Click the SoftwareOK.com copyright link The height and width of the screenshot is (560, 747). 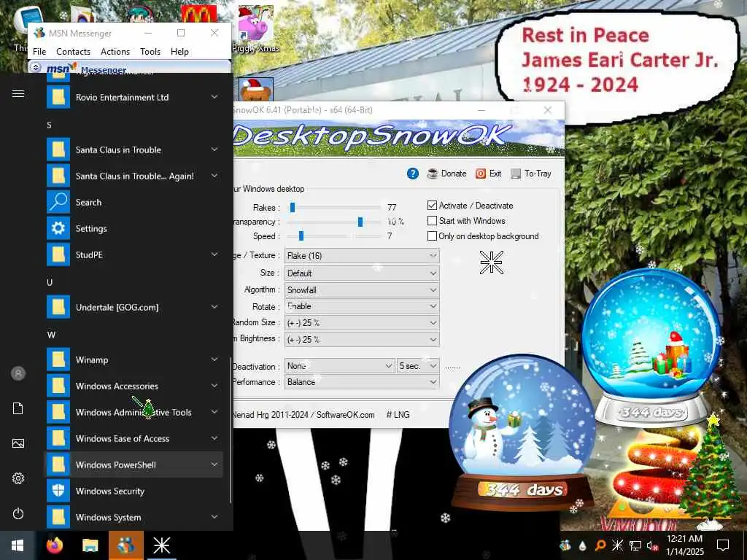[345, 415]
